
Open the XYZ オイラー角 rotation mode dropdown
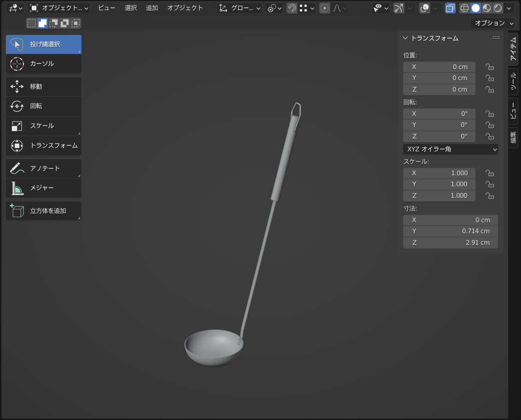pos(450,149)
